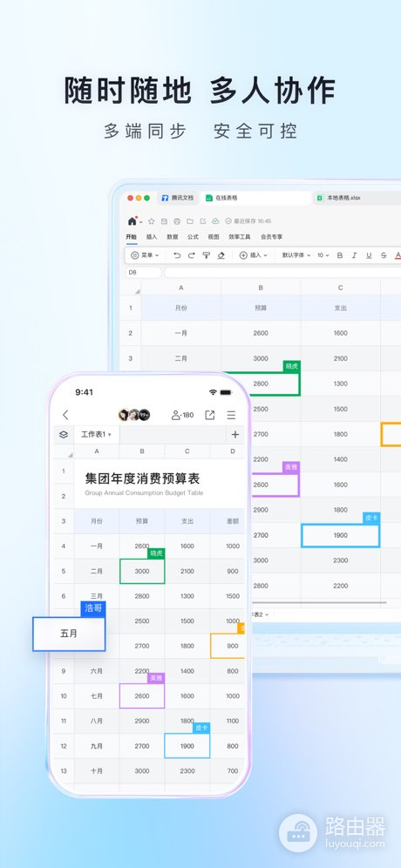The image size is (401, 868).
Task: Click 十月 cell on phone sheet
Action: (x=97, y=771)
